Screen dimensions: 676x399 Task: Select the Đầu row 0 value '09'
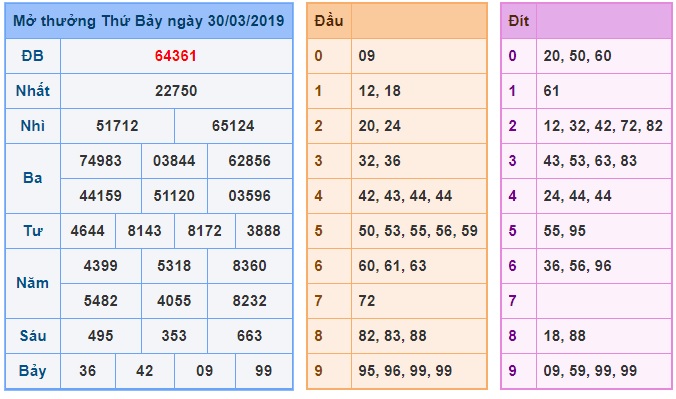click(x=367, y=56)
